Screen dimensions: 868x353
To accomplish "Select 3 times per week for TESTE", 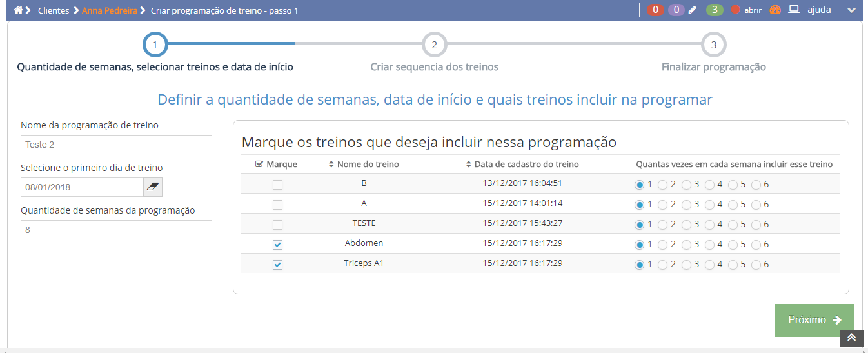I will pos(686,225).
